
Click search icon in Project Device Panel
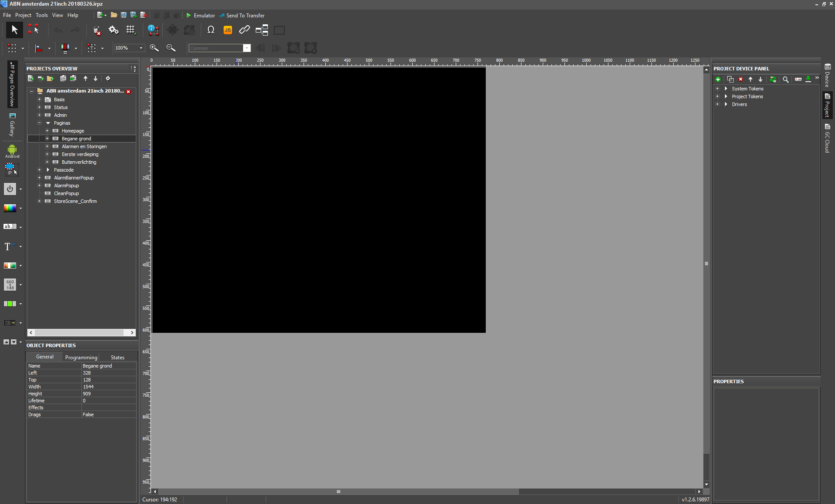point(785,80)
